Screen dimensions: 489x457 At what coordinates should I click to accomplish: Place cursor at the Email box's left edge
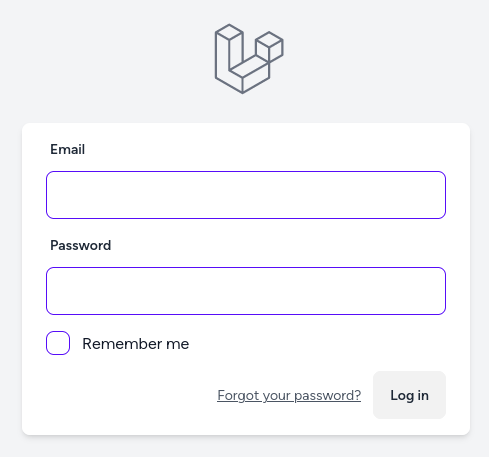pos(53,195)
